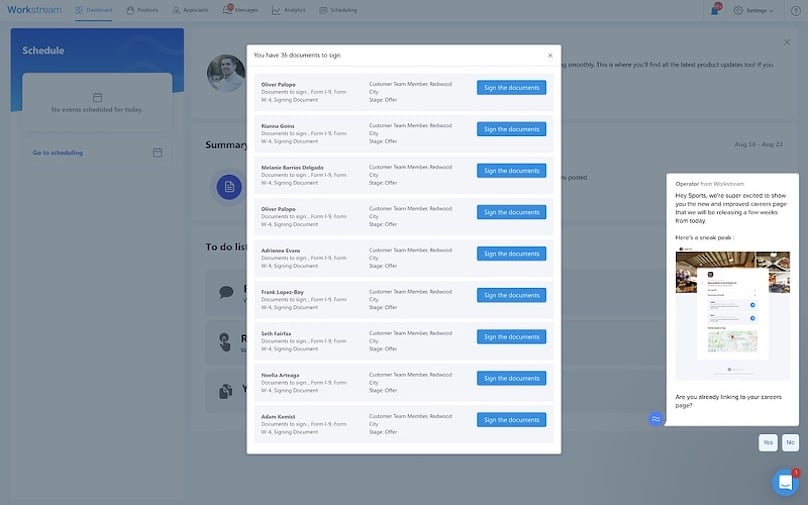
Task: Close the documents to sign dialog
Action: (x=550, y=55)
